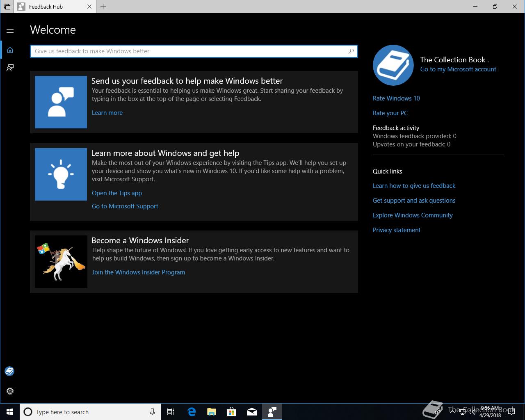
Task: Click the Collection Book profile picture
Action: coord(393,65)
